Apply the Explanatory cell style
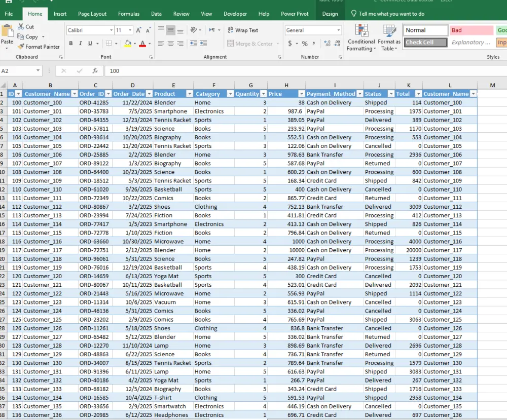Image resolution: width=507 pixels, height=420 pixels. (x=472, y=43)
